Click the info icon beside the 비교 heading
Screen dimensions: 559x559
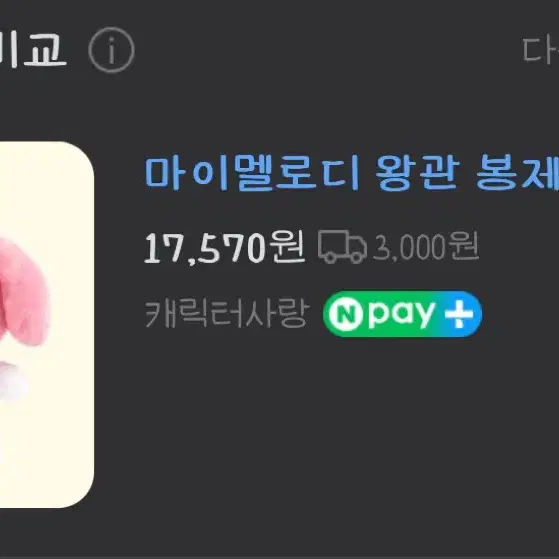(111, 50)
